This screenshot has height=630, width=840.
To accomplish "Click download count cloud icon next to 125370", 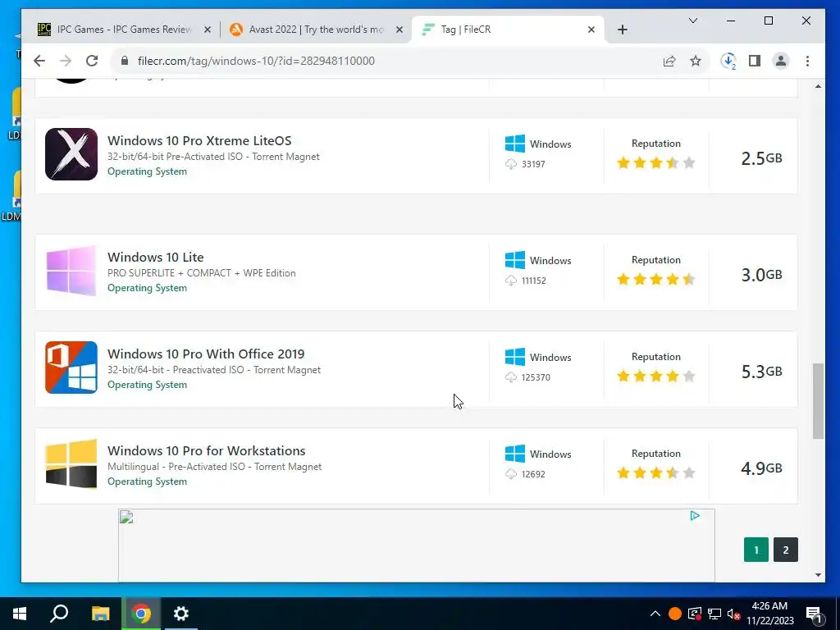I will 511,377.
